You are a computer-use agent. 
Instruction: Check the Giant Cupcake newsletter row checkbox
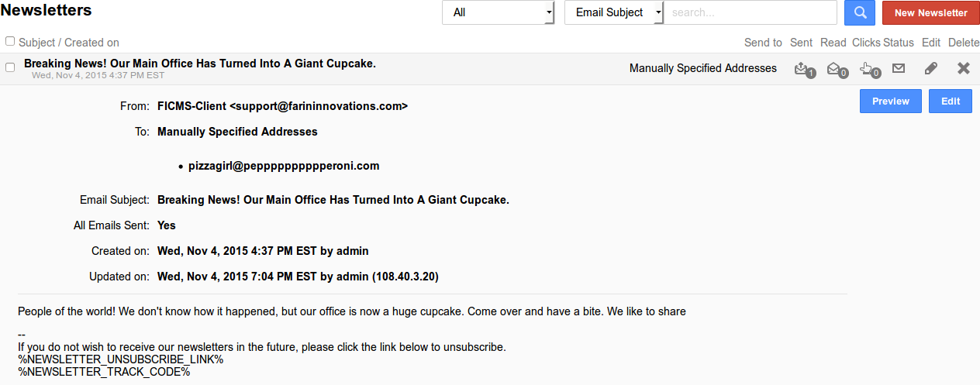click(x=10, y=67)
